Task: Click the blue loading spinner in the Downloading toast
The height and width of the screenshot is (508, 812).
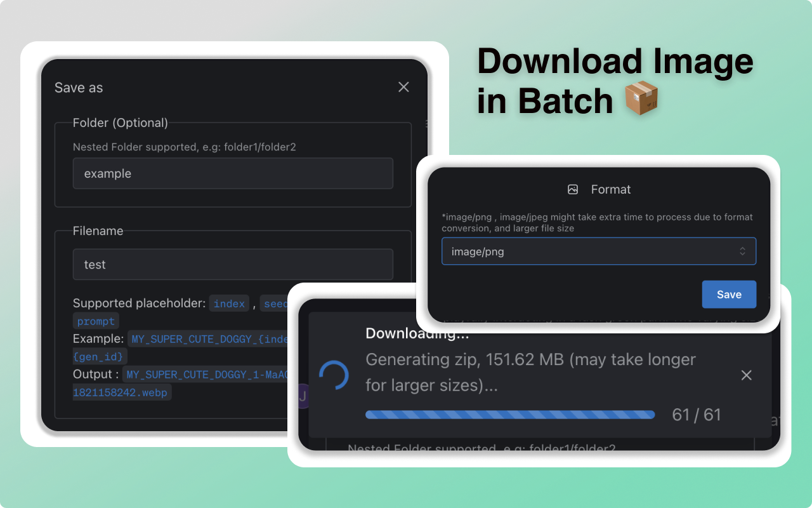Action: (x=334, y=375)
